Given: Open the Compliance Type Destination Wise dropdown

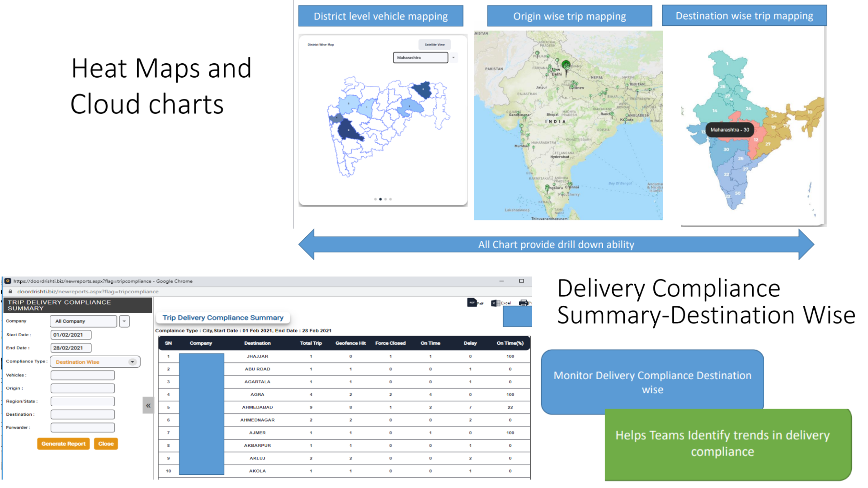Looking at the screenshot, I should point(132,361).
